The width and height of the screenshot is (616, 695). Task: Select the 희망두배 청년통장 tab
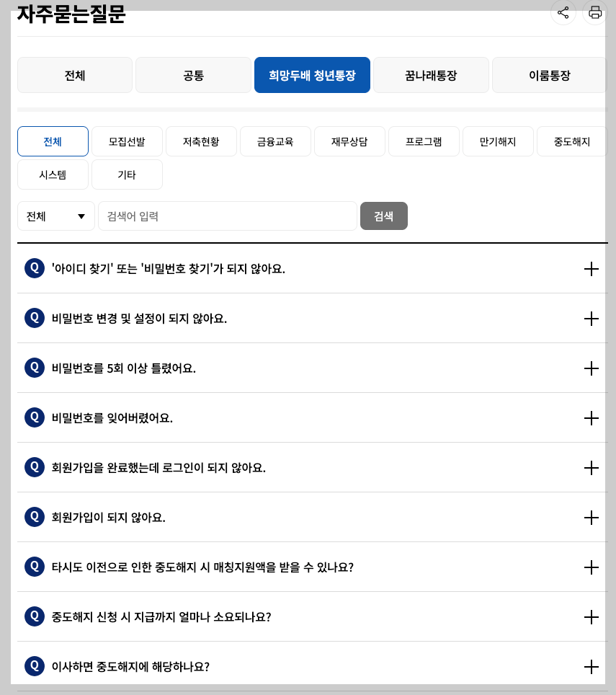312,75
